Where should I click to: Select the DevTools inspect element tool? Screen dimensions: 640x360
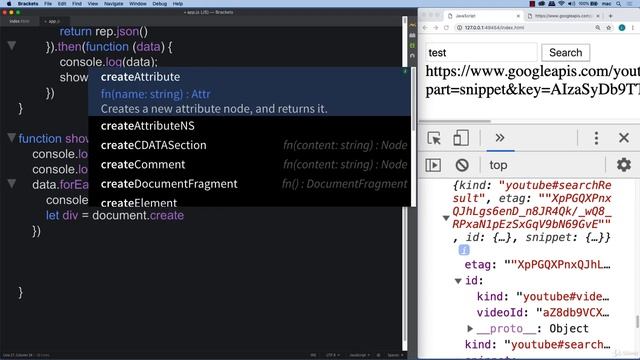point(434,138)
